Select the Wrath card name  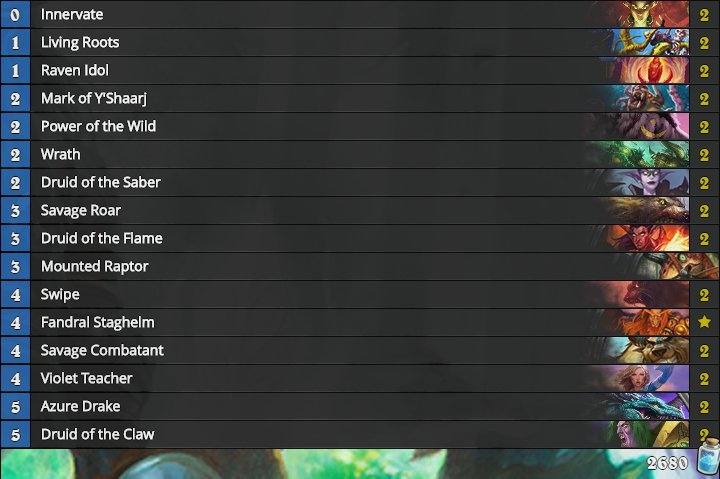point(61,154)
